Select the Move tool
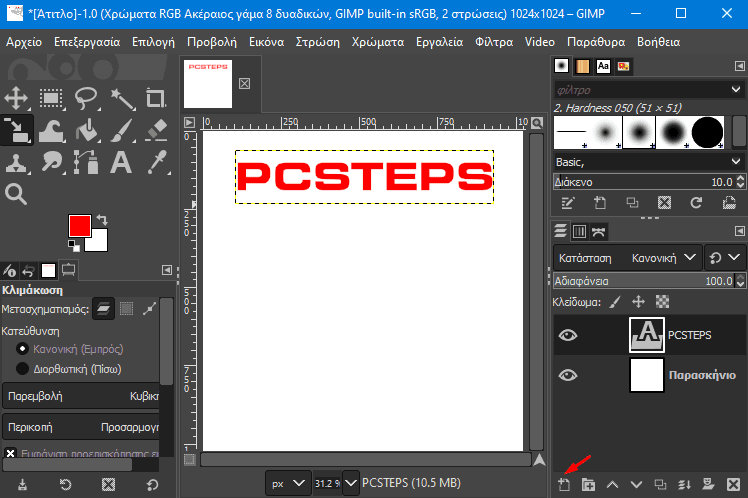 click(16, 98)
